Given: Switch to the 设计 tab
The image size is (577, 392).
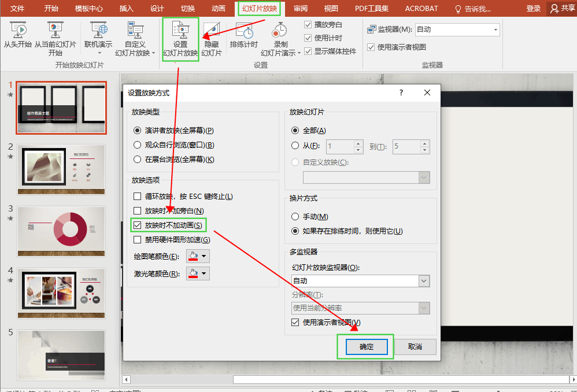Looking at the screenshot, I should [157, 9].
